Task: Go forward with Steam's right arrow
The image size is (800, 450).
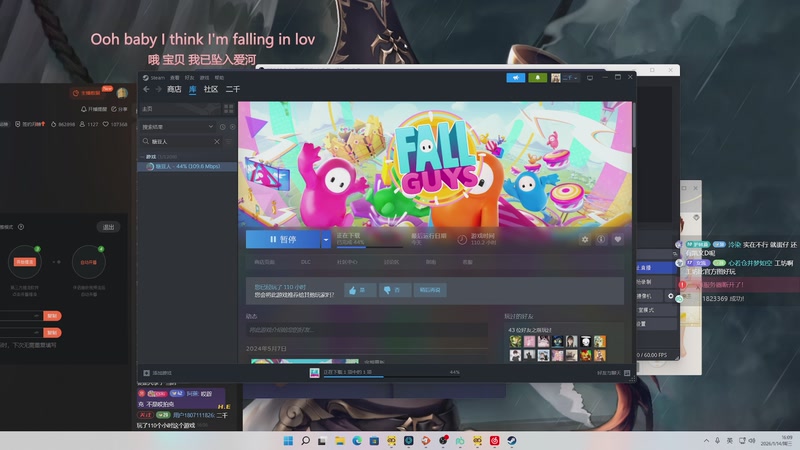Action: 158,89
